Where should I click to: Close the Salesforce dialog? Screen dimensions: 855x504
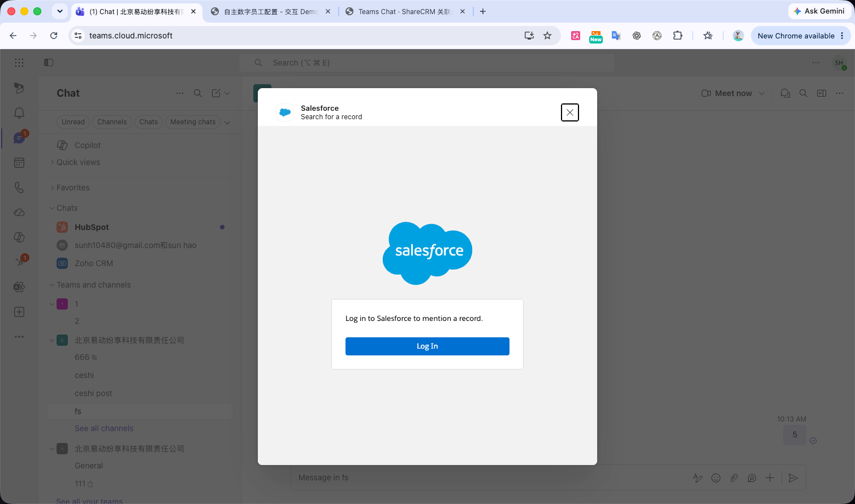coord(570,112)
